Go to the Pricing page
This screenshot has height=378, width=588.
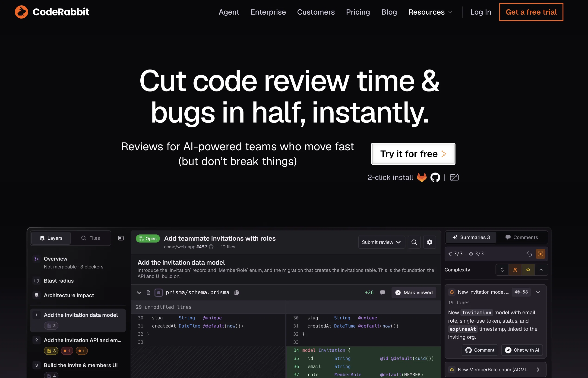tap(358, 12)
